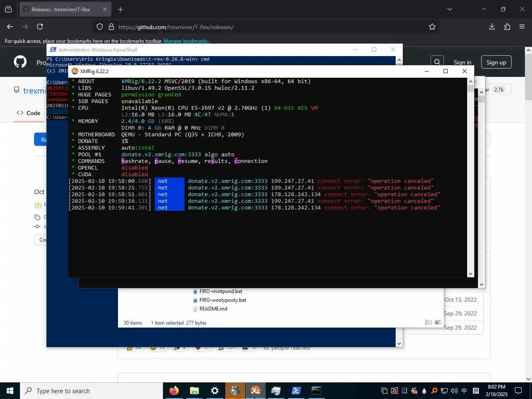Image resolution: width=532 pixels, height=399 pixels.
Task: Open the Code tab on GitHub
Action: click(28, 113)
